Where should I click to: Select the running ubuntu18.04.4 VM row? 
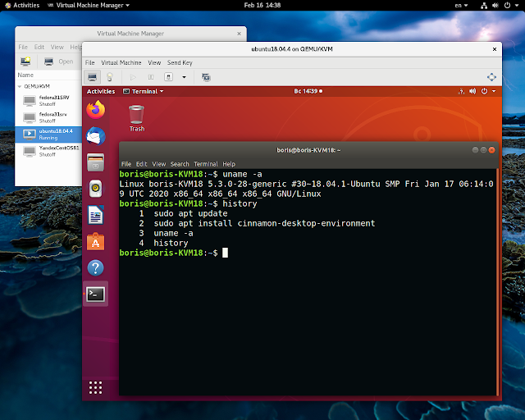[x=48, y=135]
